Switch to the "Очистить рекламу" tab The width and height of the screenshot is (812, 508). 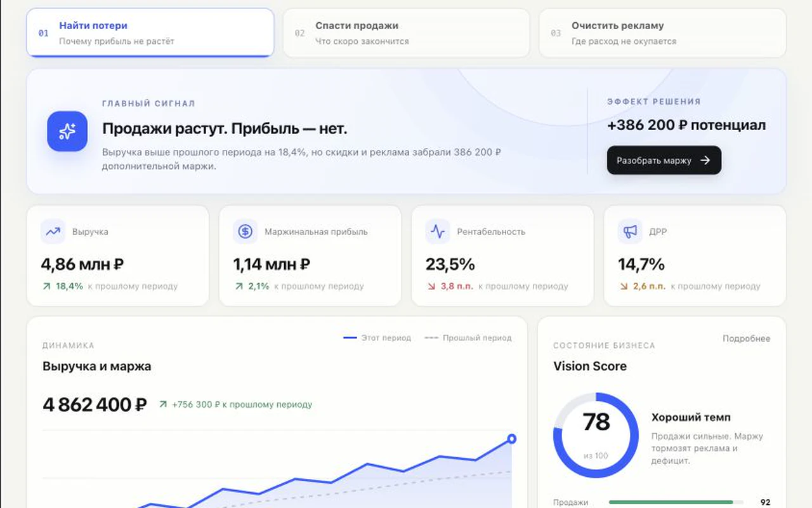coord(662,32)
